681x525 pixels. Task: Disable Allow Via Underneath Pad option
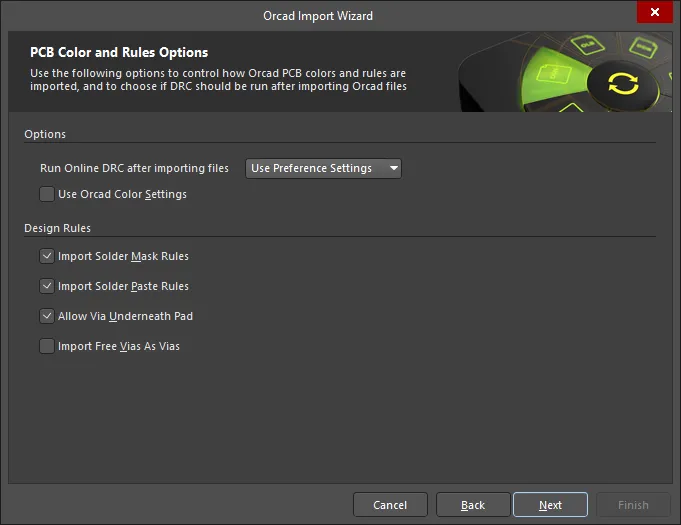pos(47,316)
